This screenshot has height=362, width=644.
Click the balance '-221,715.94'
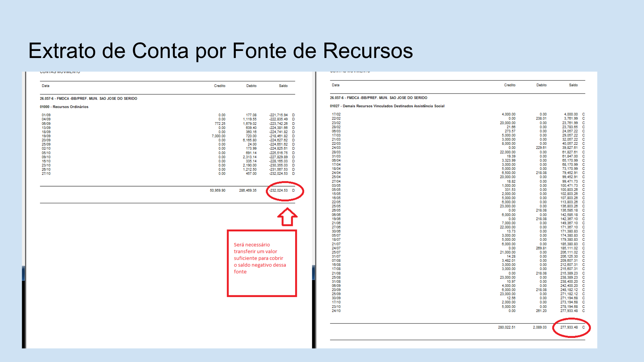coord(278,115)
